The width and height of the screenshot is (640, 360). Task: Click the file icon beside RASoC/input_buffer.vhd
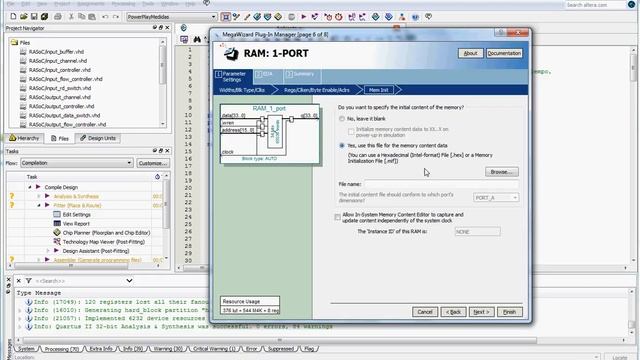click(x=23, y=52)
